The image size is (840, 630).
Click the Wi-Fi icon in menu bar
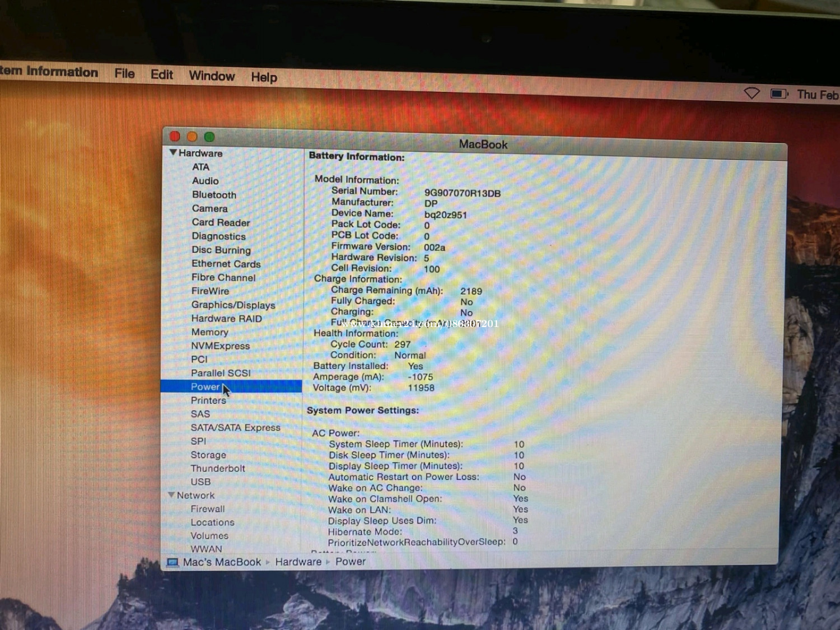pyautogui.click(x=752, y=93)
